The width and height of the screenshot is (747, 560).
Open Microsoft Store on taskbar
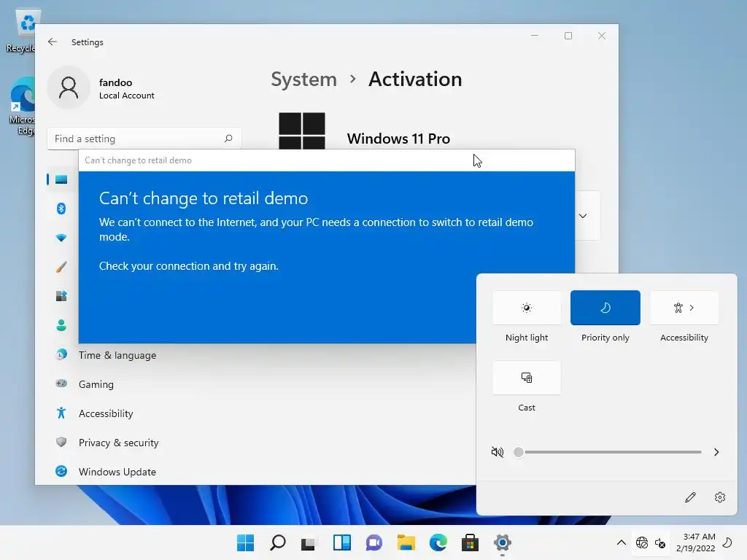pyautogui.click(x=470, y=542)
